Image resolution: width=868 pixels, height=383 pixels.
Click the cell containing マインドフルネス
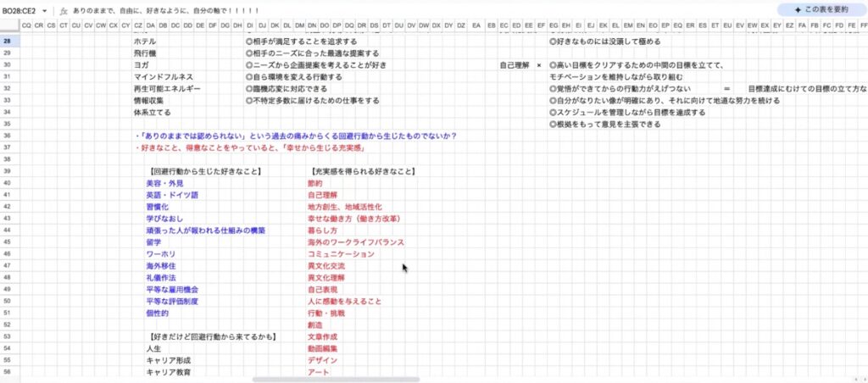(164, 77)
